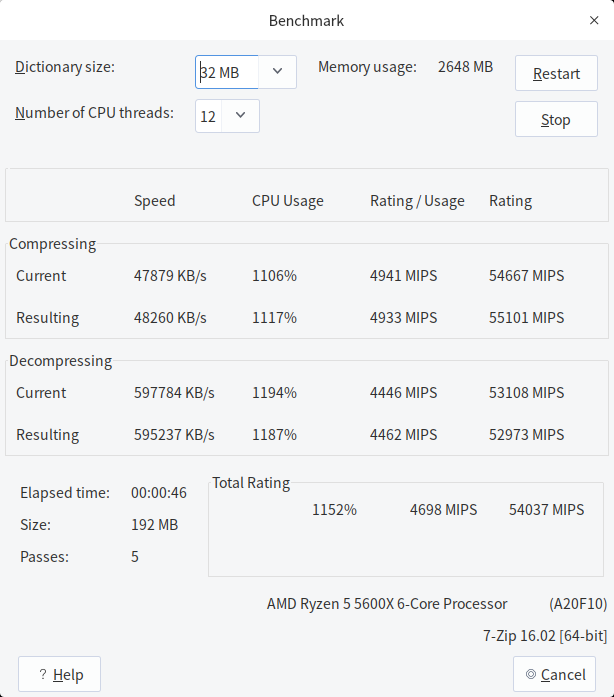614x697 pixels.
Task: Select the Memory usage value 2648 MB
Action: tap(465, 68)
